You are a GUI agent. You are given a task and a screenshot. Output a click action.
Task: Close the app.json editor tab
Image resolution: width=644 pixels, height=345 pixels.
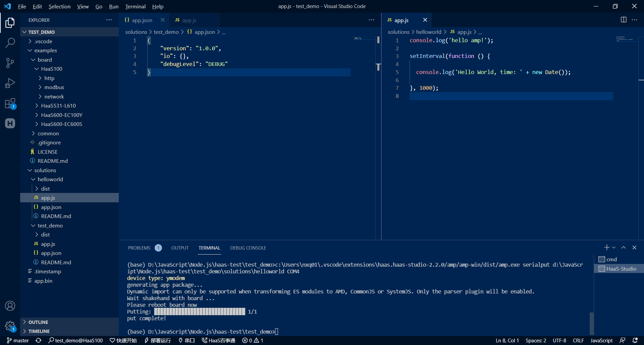coord(163,20)
